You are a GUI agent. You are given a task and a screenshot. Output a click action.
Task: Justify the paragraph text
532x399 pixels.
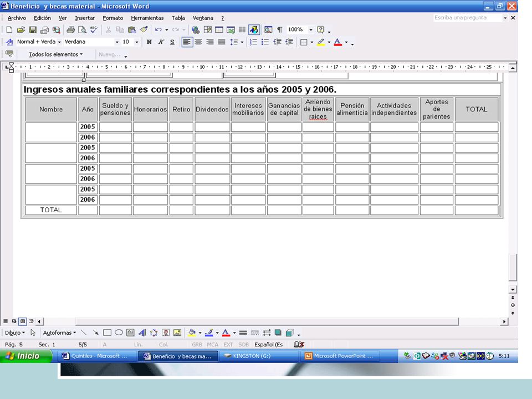point(222,42)
